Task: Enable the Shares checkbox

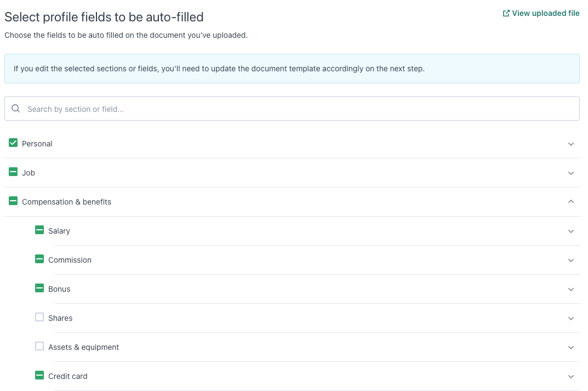Action: point(39,317)
